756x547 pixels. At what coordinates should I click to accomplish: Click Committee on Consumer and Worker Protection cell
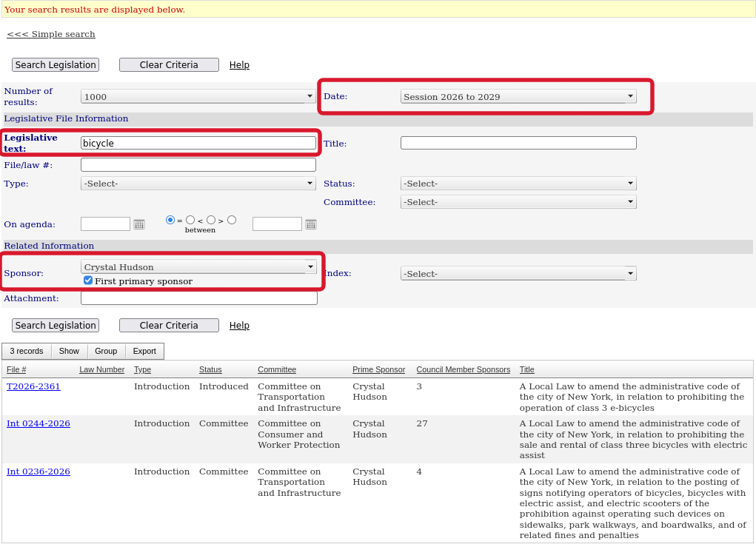[x=298, y=434]
